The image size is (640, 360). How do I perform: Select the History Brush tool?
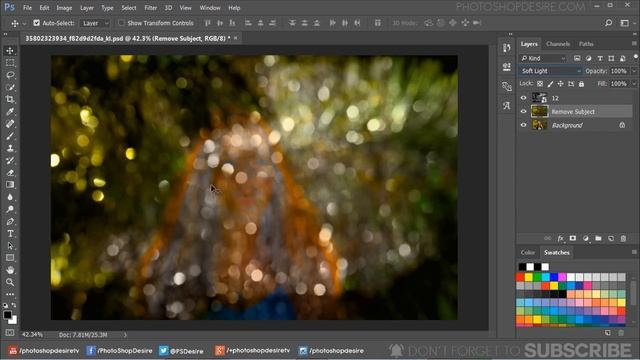[10, 160]
